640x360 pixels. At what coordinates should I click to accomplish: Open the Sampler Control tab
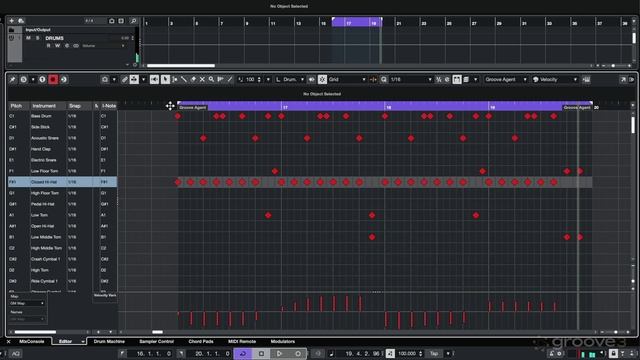(156, 341)
